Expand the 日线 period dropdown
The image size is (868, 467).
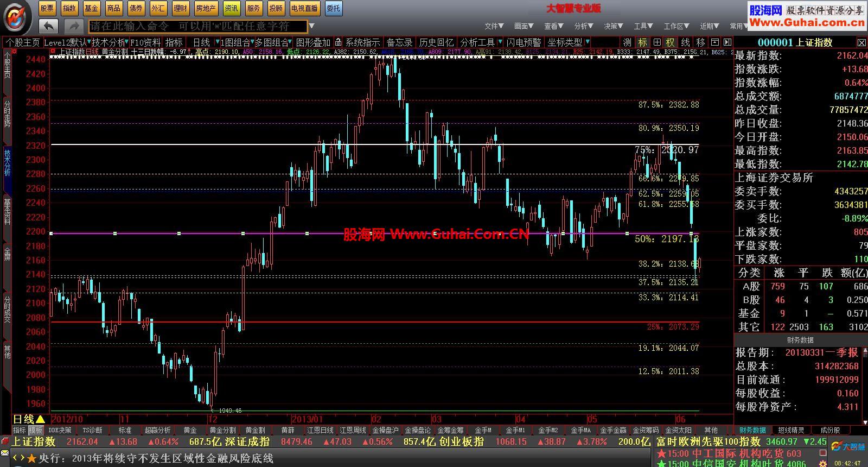[217, 42]
